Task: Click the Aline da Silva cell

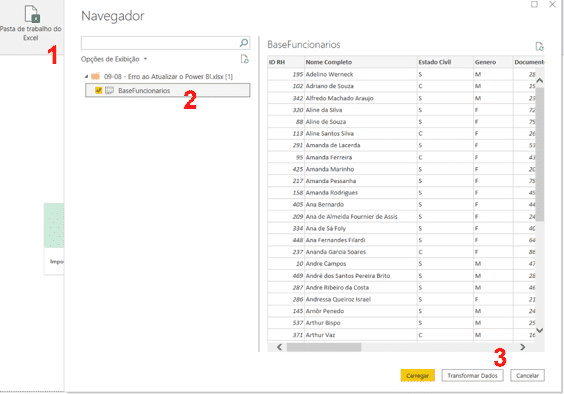Action: pyautogui.click(x=361, y=110)
